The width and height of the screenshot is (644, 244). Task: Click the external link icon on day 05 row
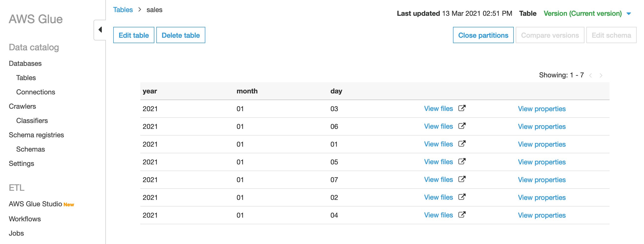click(462, 161)
